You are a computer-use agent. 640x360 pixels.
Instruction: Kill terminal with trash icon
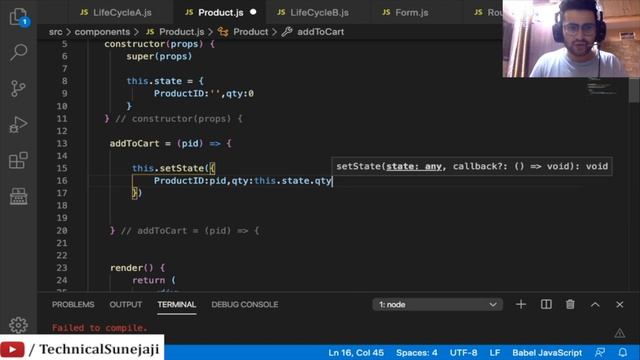click(570, 304)
